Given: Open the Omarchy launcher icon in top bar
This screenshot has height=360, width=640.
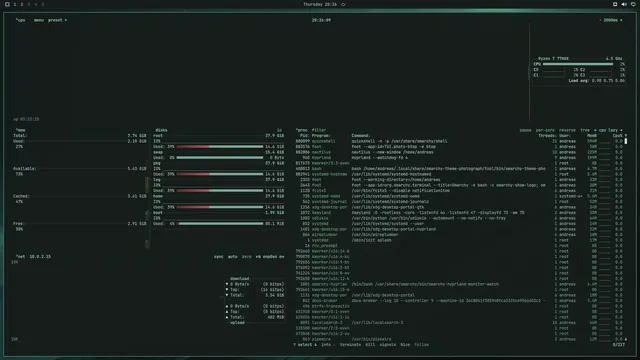Looking at the screenshot, I should [x=7, y=4].
